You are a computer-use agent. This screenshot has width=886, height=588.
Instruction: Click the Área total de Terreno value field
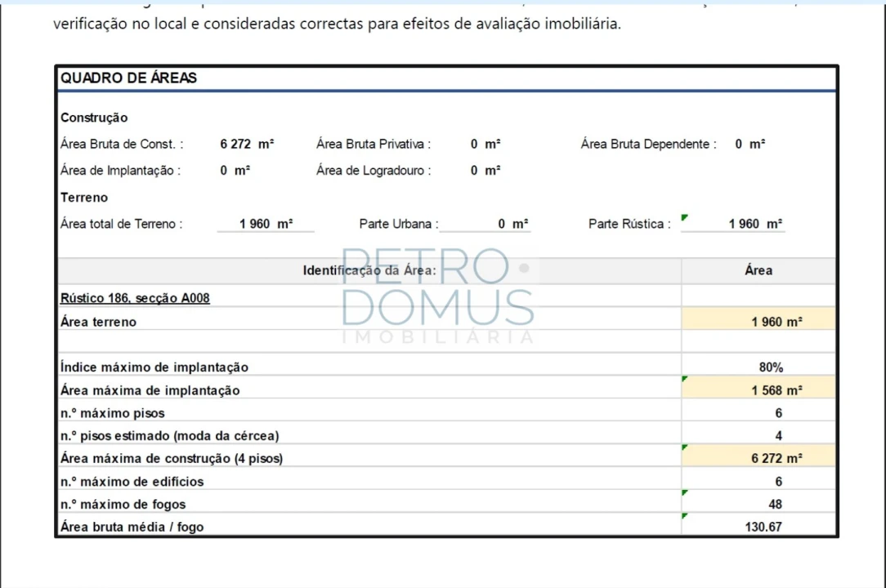point(266,224)
